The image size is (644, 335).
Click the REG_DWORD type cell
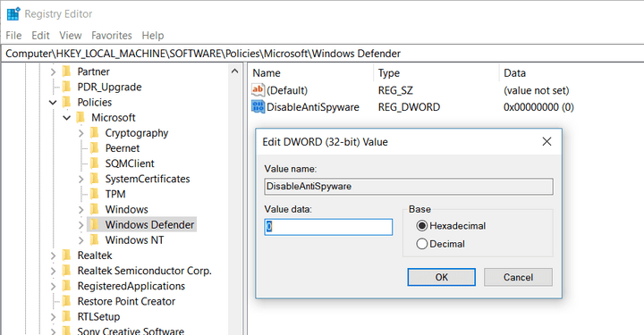[409, 107]
